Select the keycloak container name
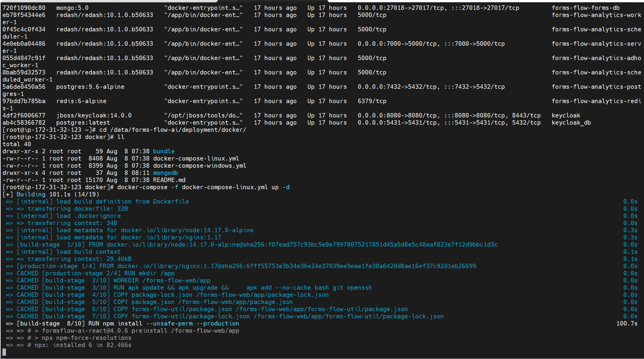The height and width of the screenshot is (359, 644). pyautogui.click(x=566, y=115)
